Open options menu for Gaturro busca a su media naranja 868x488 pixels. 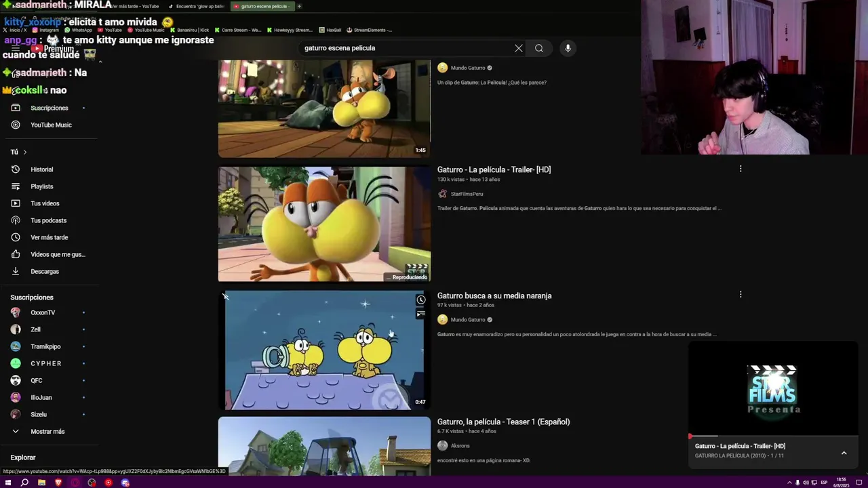tap(741, 295)
